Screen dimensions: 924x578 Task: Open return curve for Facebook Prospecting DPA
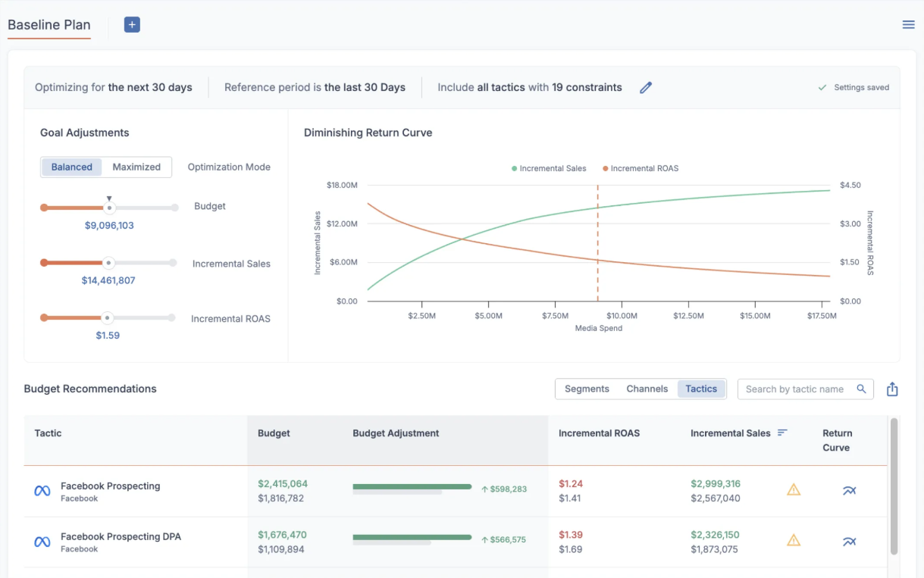point(849,541)
